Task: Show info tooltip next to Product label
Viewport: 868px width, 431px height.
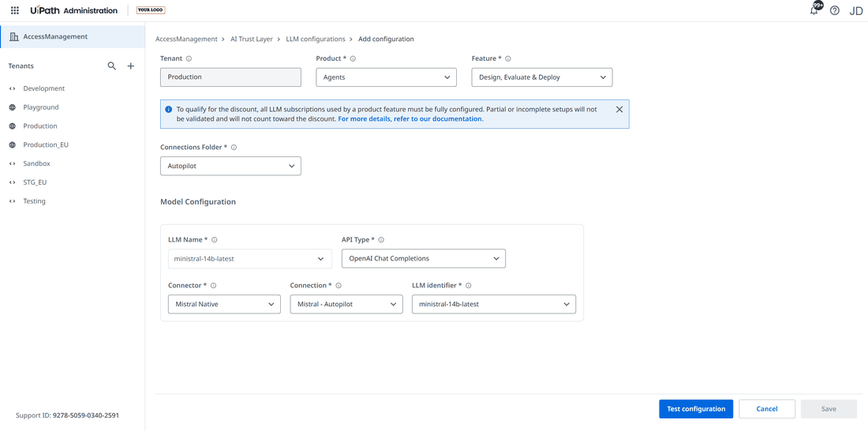Action: 353,58
